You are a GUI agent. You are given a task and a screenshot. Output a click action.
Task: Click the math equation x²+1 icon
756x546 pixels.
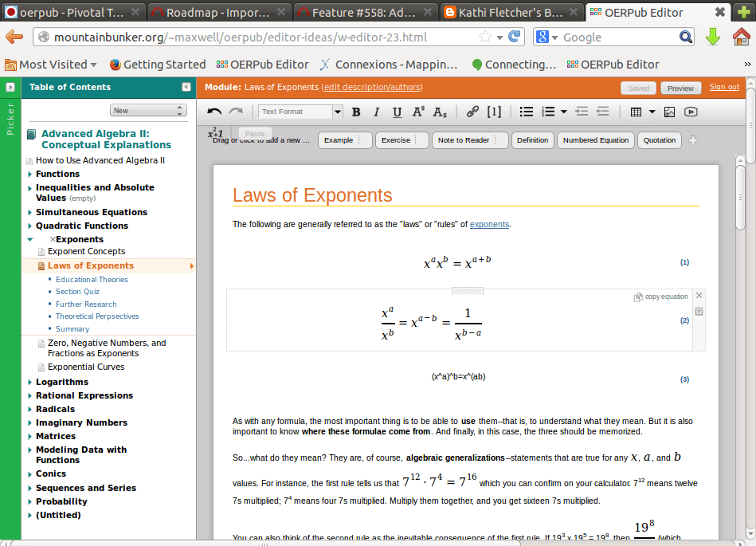[x=216, y=133]
